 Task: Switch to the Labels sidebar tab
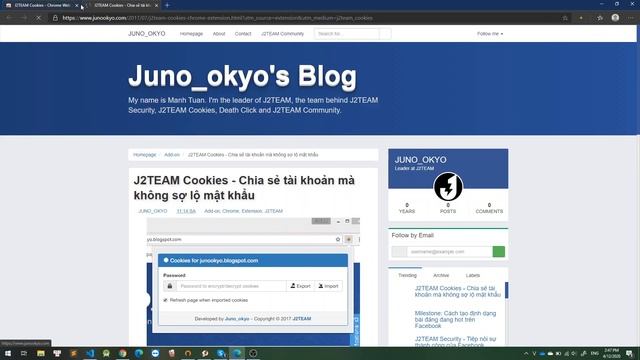tap(473, 276)
